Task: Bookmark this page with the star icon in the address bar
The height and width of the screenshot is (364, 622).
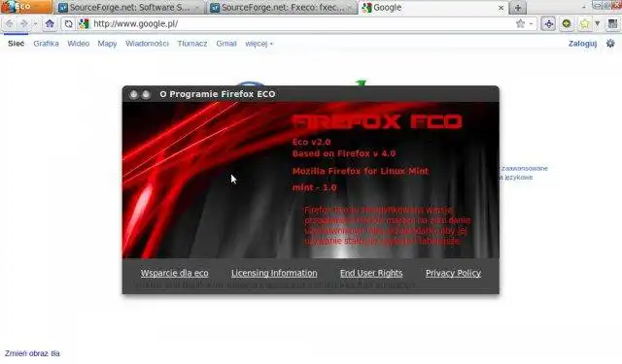Action: coord(521,23)
